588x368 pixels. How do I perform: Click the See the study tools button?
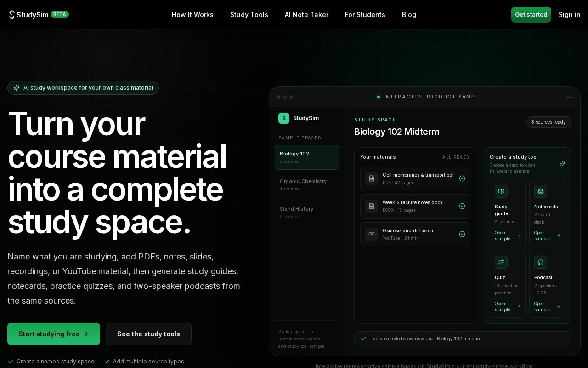coord(148,334)
